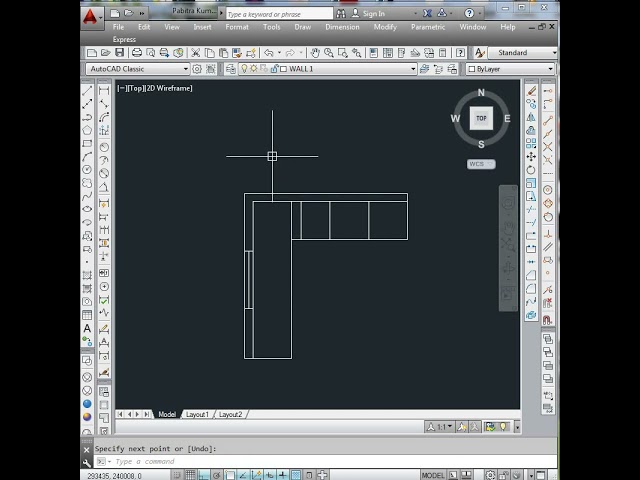Select the Line draw tool
640x480 pixels.
pos(87,91)
